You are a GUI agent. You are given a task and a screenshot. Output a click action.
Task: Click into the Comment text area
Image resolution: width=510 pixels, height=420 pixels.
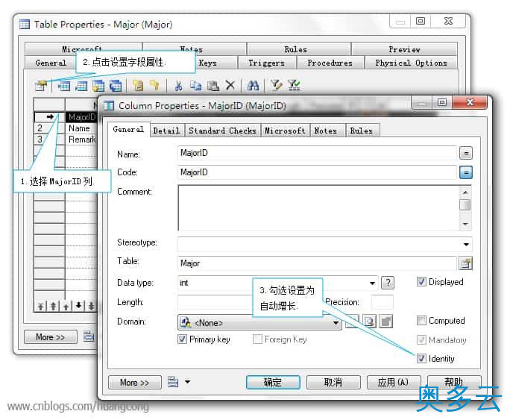click(319, 208)
